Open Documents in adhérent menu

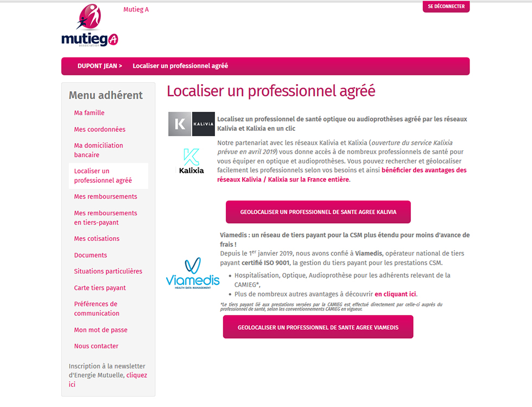coord(91,255)
